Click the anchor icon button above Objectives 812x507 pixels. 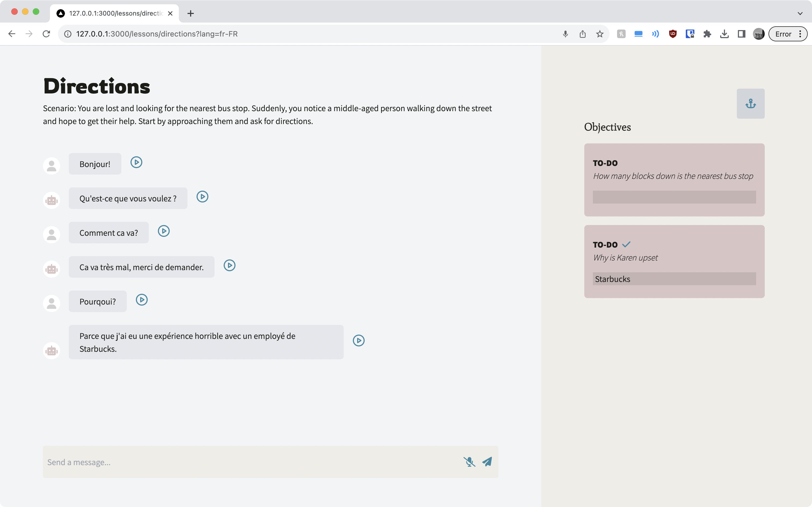click(x=750, y=104)
